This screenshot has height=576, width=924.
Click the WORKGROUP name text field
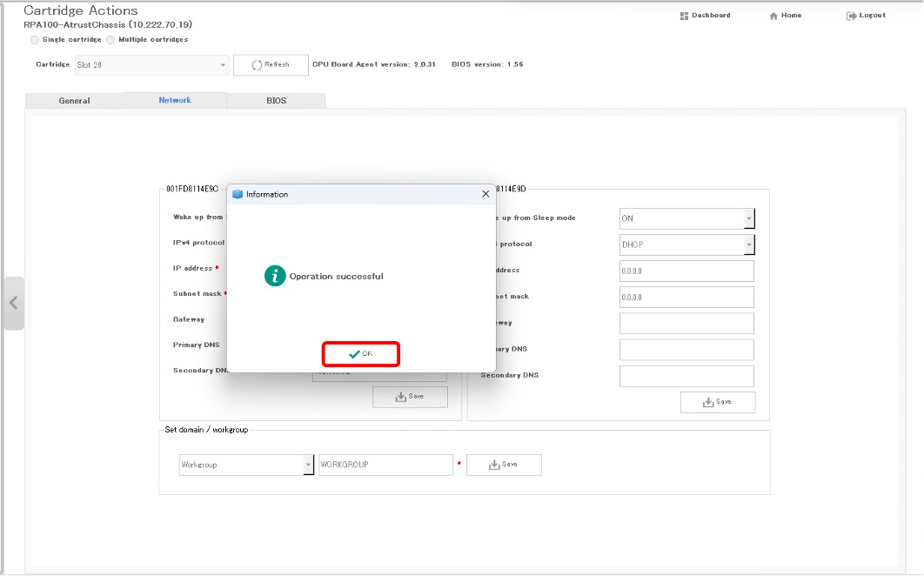coord(385,465)
